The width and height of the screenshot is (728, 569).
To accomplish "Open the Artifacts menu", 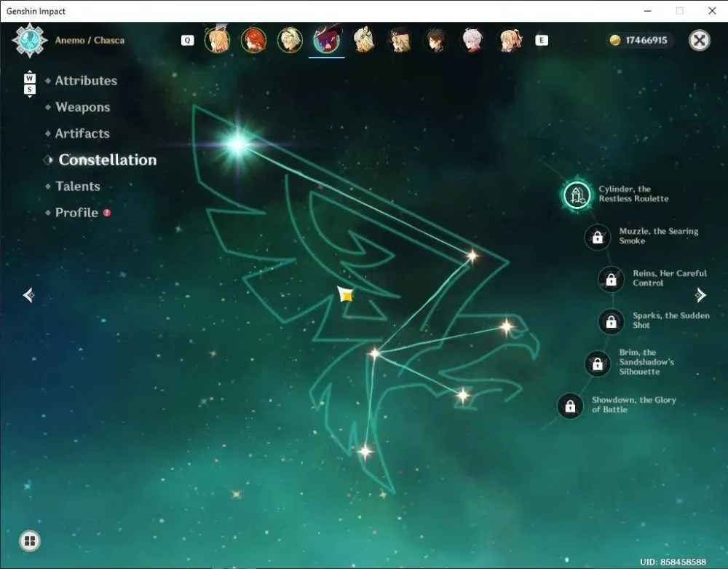I will pos(82,134).
